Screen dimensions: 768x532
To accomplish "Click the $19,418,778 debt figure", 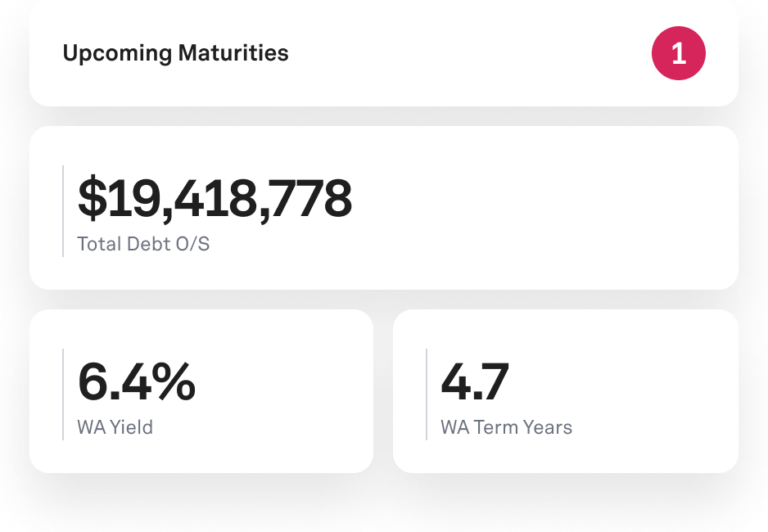I will (x=215, y=196).
